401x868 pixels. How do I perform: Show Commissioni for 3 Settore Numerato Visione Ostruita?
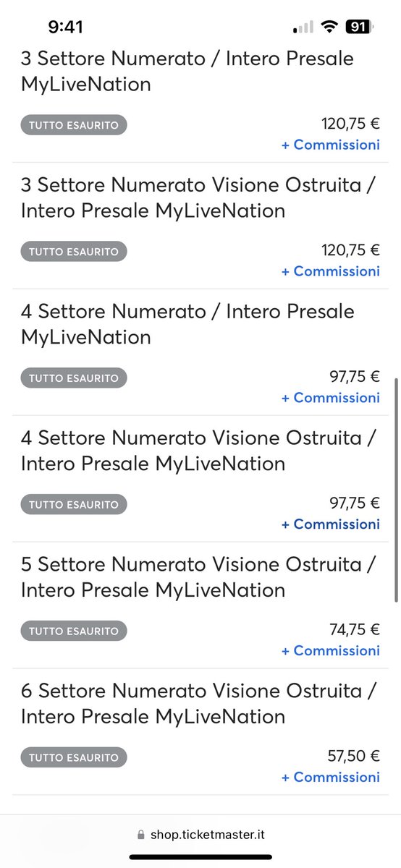[330, 271]
